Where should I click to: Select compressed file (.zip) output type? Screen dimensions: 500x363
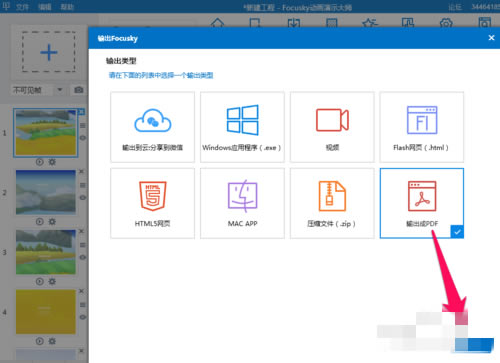(332, 203)
